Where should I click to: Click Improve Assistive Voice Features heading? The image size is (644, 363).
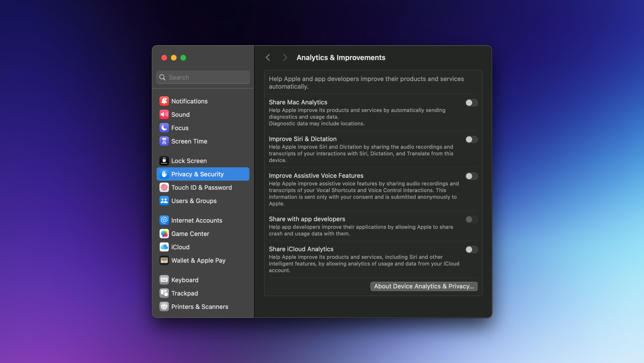[316, 176]
